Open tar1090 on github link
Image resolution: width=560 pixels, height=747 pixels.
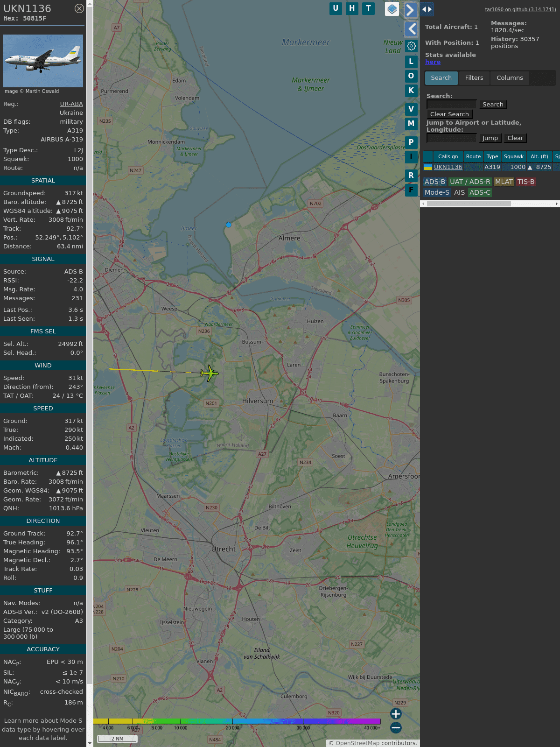[520, 9]
